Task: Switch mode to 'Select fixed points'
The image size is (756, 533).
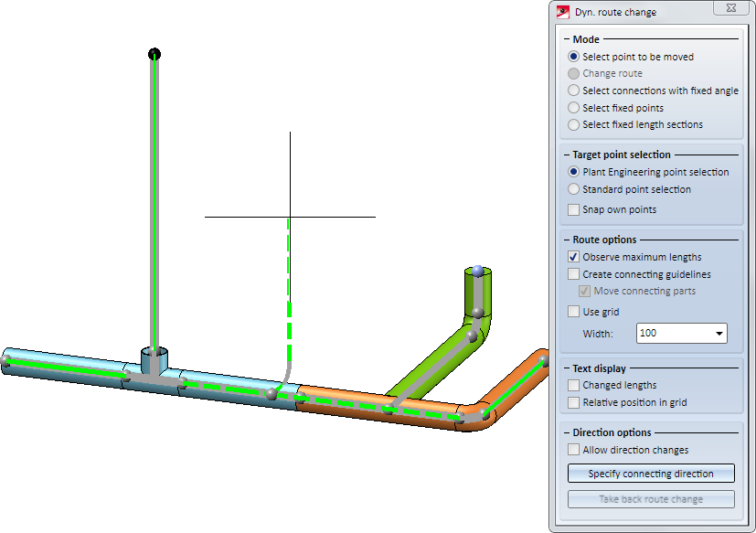Action: pyautogui.click(x=573, y=108)
